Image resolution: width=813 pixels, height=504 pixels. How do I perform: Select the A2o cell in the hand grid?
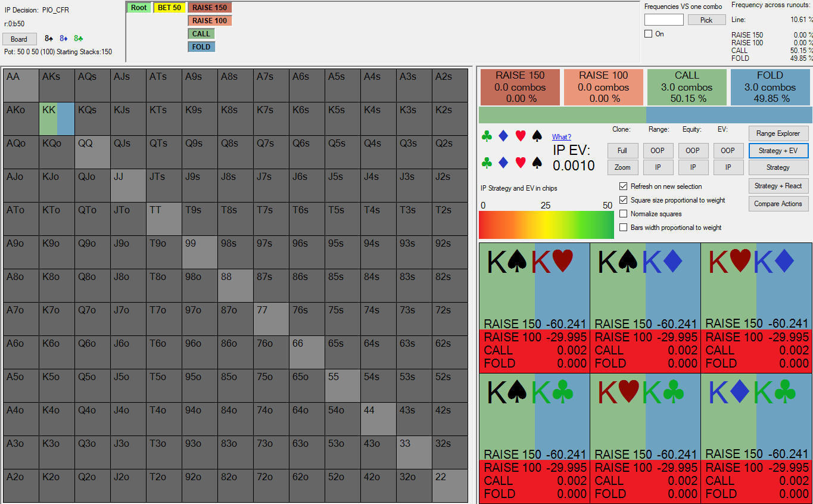point(21,486)
